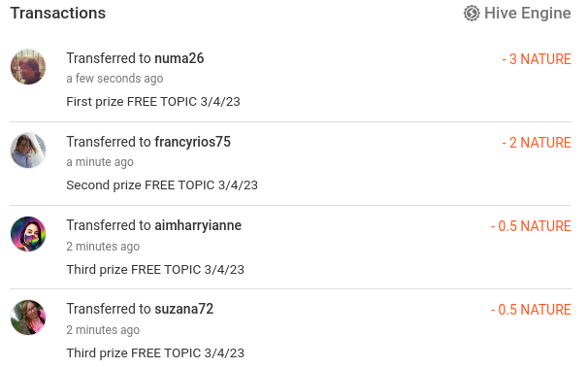Select the Second prize FREE TOPIC memo

[x=162, y=185]
